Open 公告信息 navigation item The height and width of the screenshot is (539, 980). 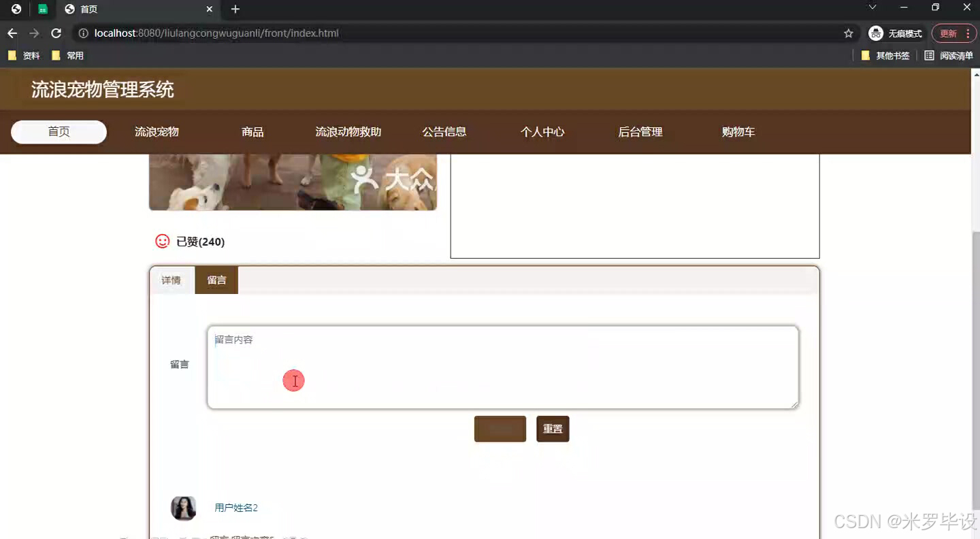444,132
